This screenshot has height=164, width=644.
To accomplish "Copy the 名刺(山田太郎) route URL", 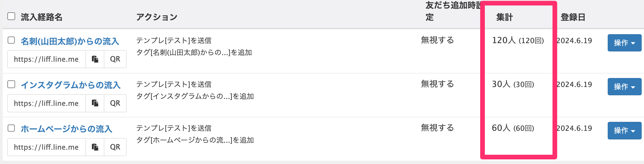I will coord(95,59).
